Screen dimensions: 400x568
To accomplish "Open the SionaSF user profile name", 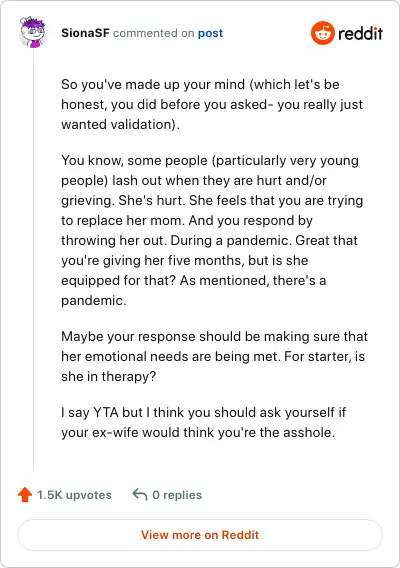I will (85, 33).
